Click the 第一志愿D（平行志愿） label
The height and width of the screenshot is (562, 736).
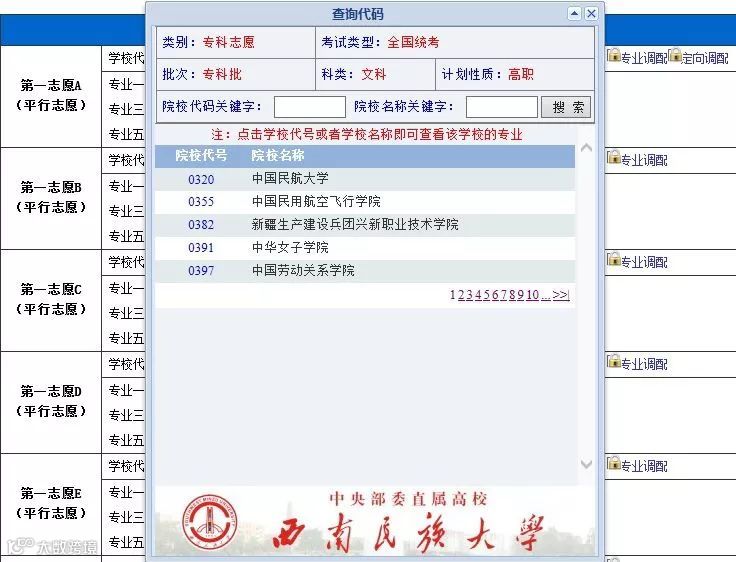51,401
